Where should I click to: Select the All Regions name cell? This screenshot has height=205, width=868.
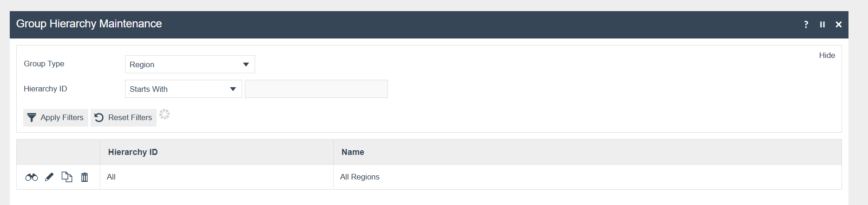pyautogui.click(x=360, y=177)
